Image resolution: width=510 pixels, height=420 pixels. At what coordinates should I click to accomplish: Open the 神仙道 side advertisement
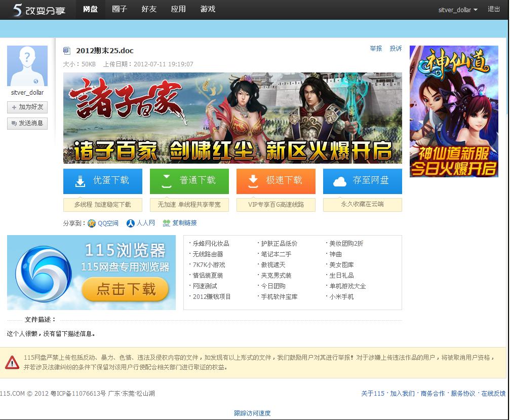[x=454, y=111]
